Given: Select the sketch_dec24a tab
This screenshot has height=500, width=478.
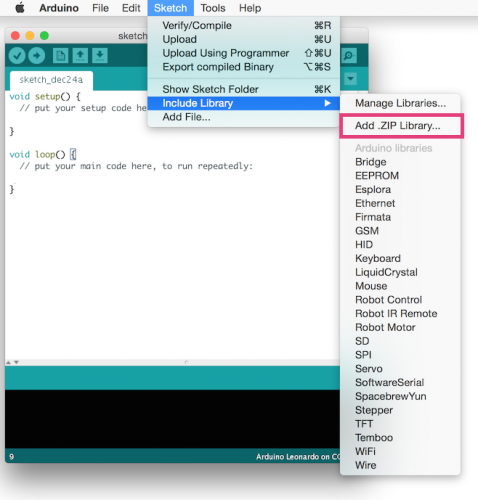Looking at the screenshot, I should (51, 80).
